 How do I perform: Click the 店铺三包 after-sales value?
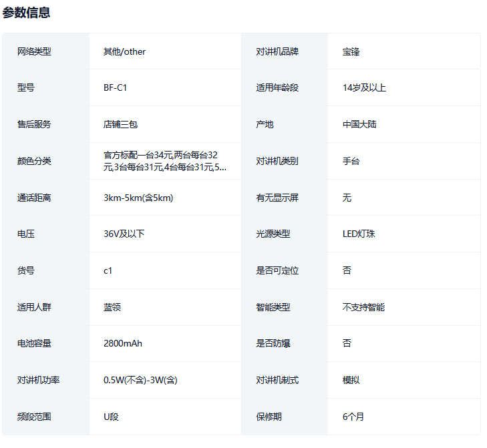[120, 124]
